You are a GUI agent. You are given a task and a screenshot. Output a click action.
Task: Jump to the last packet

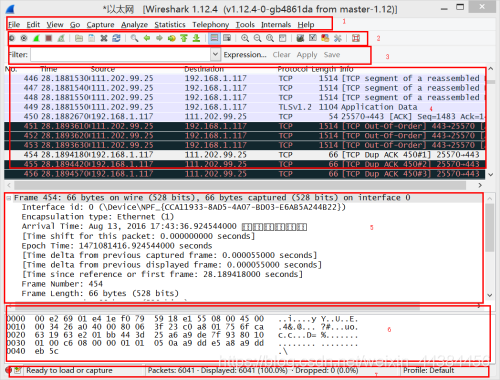[196, 38]
